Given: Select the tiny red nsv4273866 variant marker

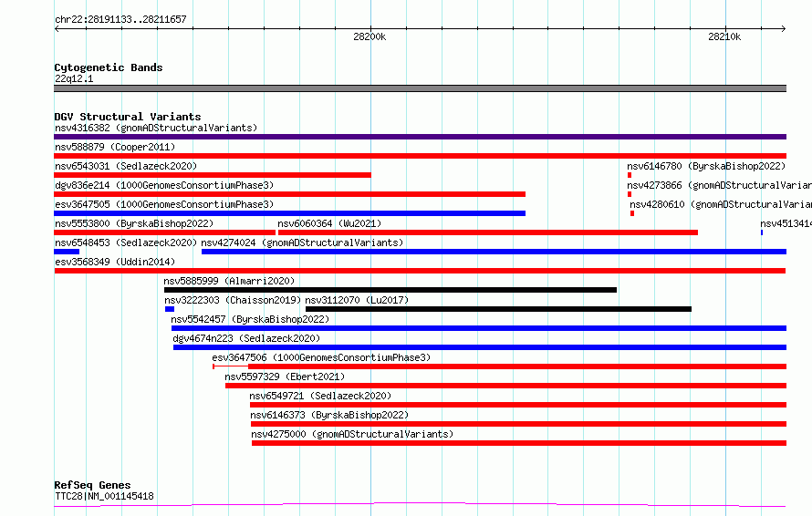Looking at the screenshot, I should click(630, 194).
